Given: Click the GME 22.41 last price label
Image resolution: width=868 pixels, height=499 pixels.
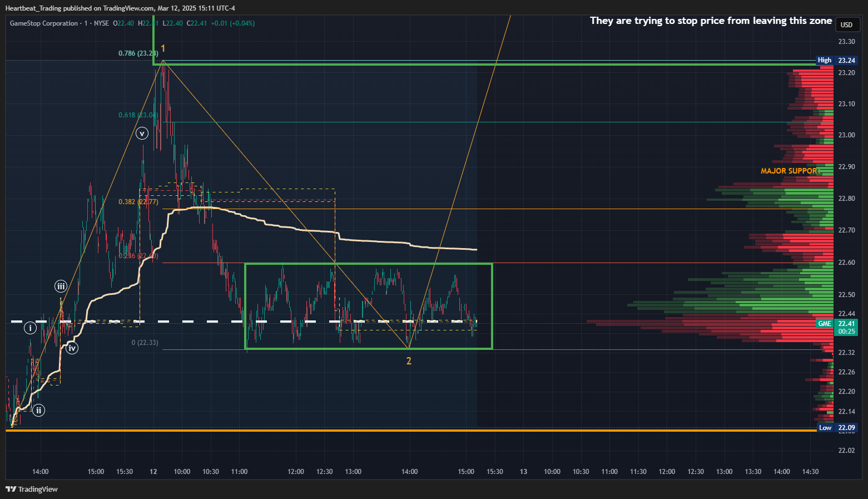Looking at the screenshot, I should (837, 327).
